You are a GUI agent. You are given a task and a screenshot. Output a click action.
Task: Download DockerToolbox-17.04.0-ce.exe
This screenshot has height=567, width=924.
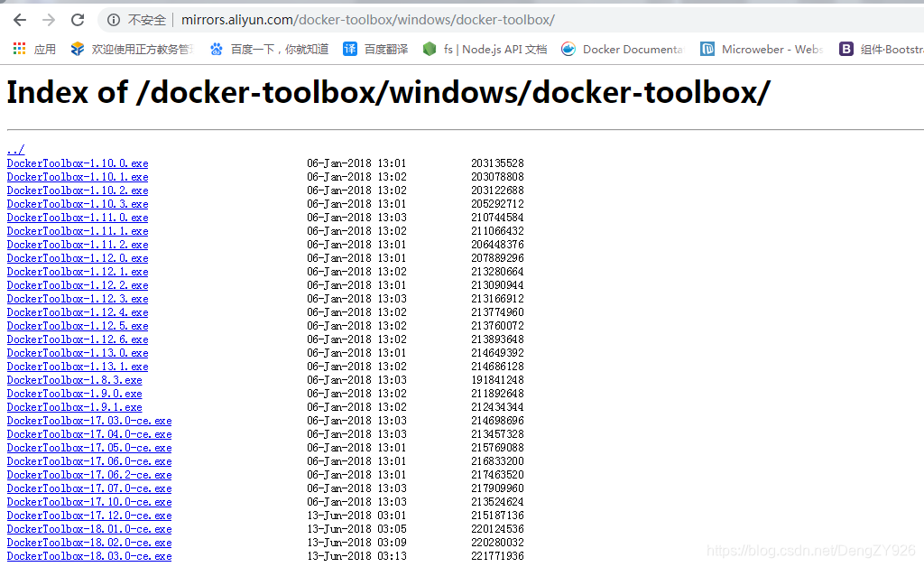(x=89, y=434)
